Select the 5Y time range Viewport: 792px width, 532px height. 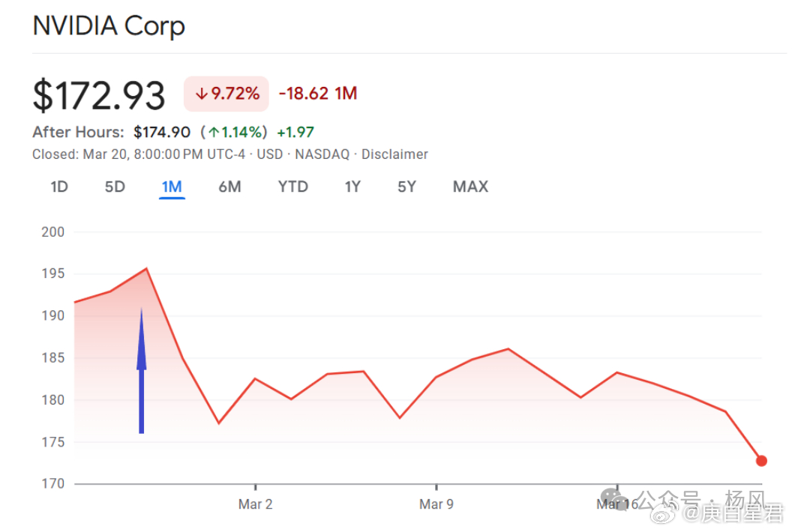[x=406, y=187]
